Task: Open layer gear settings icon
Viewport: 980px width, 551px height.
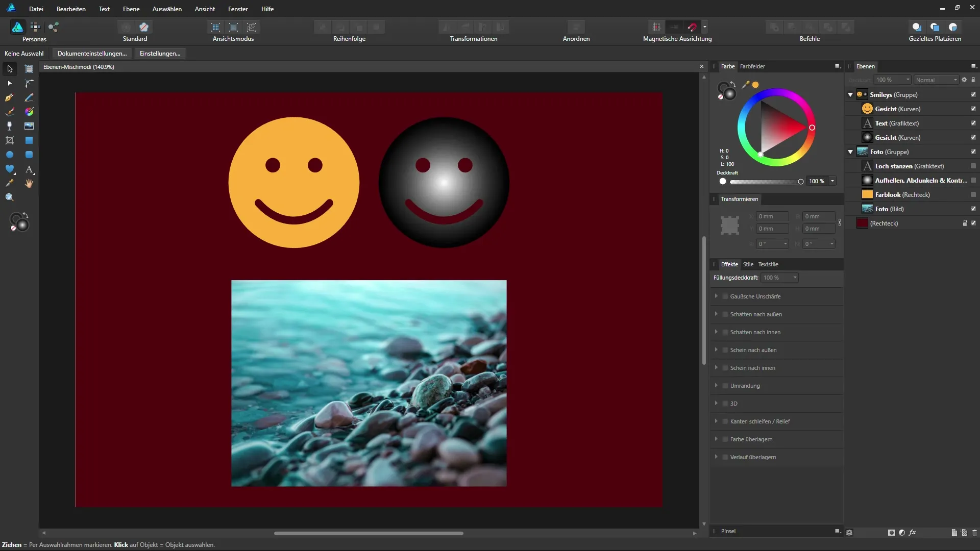Action: 964,80
